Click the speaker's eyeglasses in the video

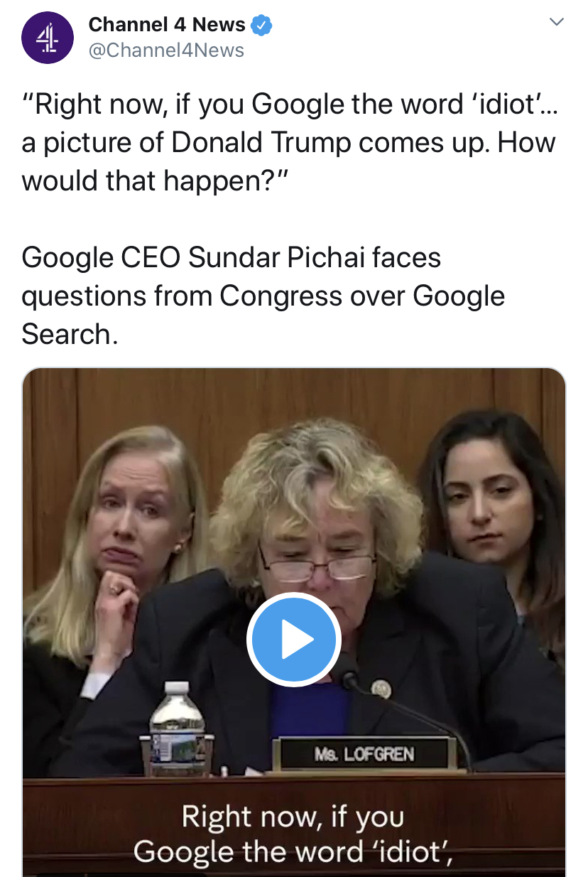pos(317,566)
